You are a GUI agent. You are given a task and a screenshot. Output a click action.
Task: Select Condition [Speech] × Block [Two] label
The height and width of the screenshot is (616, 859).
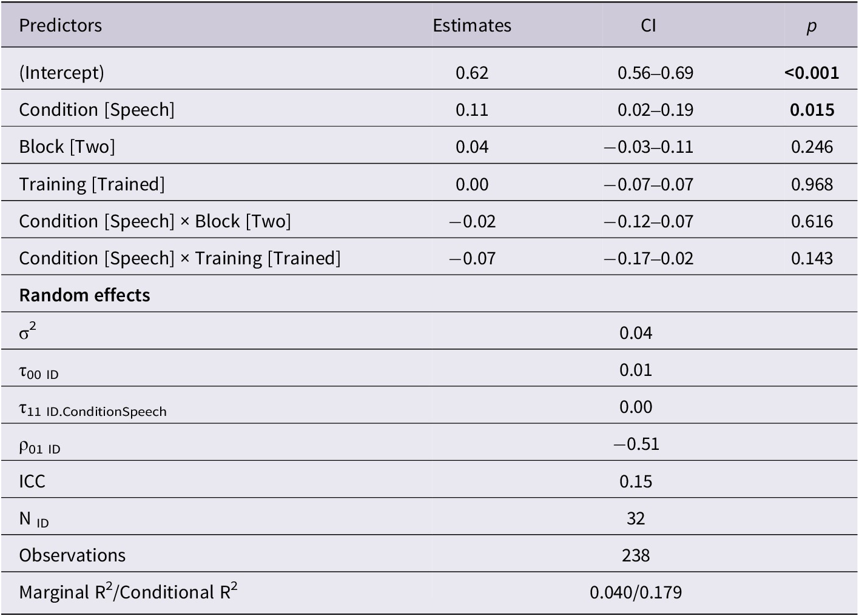click(155, 221)
